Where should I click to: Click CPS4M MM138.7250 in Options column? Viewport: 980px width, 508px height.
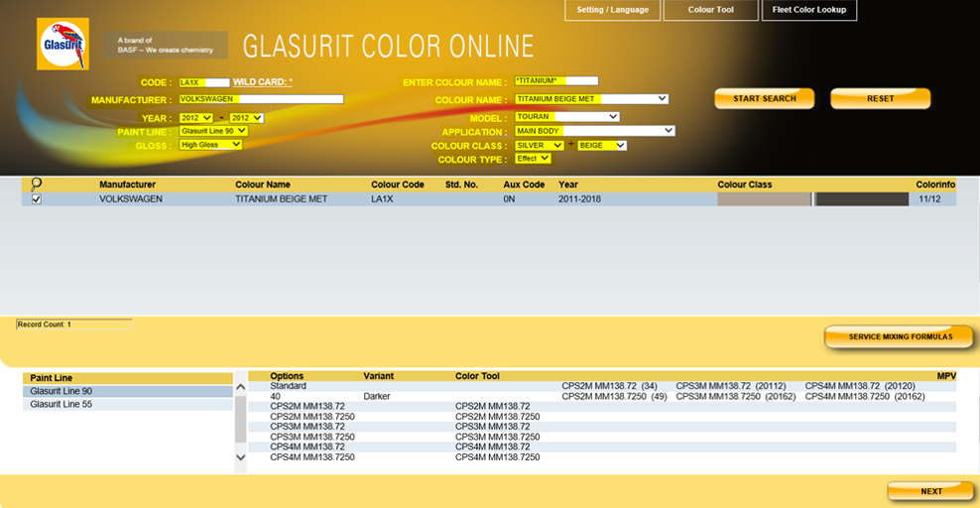point(312,457)
